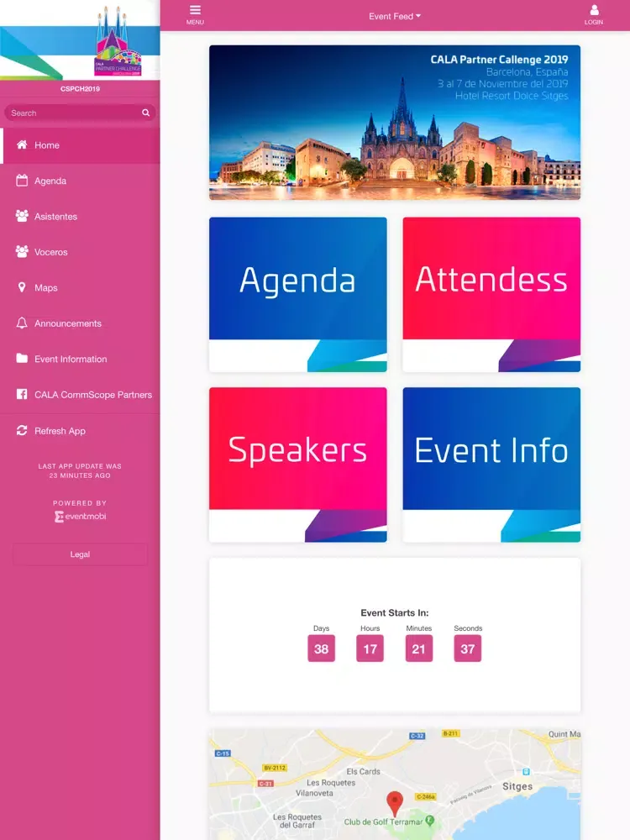Click the Asistentes people icon

(x=22, y=216)
